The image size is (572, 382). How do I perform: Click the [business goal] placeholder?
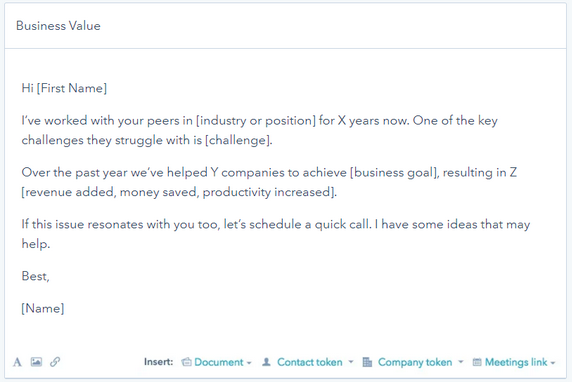click(x=394, y=173)
